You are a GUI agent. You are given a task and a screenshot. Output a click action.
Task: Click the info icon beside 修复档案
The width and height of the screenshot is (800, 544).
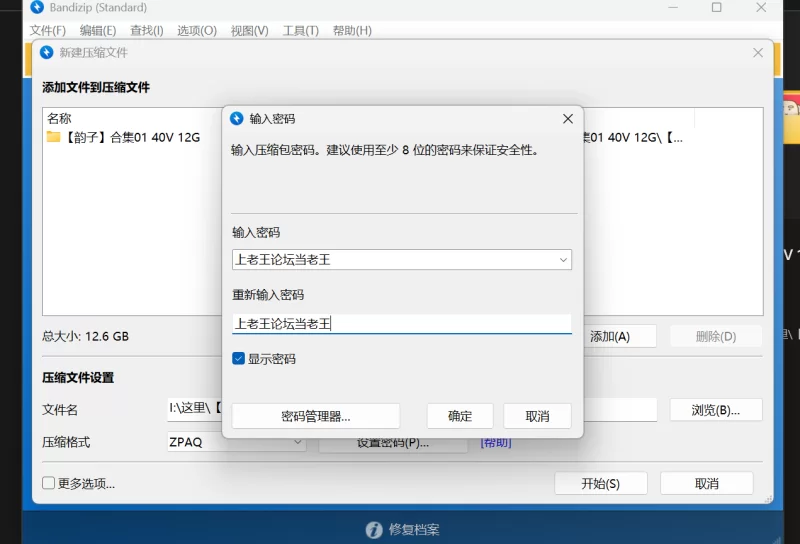click(x=373, y=530)
